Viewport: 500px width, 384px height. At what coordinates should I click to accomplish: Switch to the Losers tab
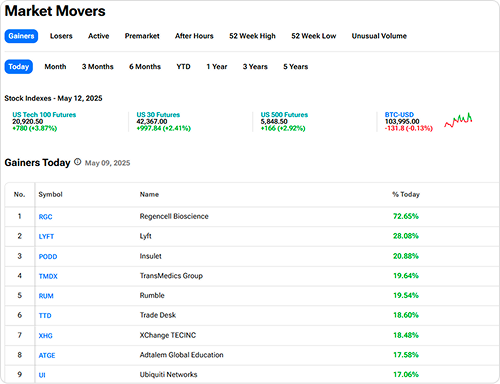point(61,36)
